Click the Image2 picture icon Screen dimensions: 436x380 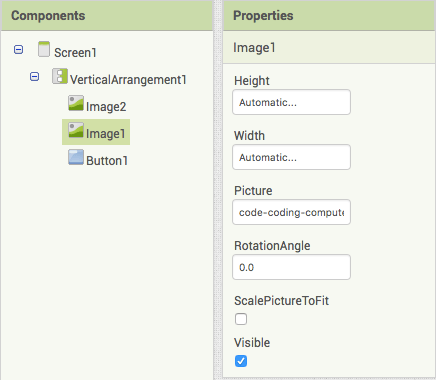(76, 103)
